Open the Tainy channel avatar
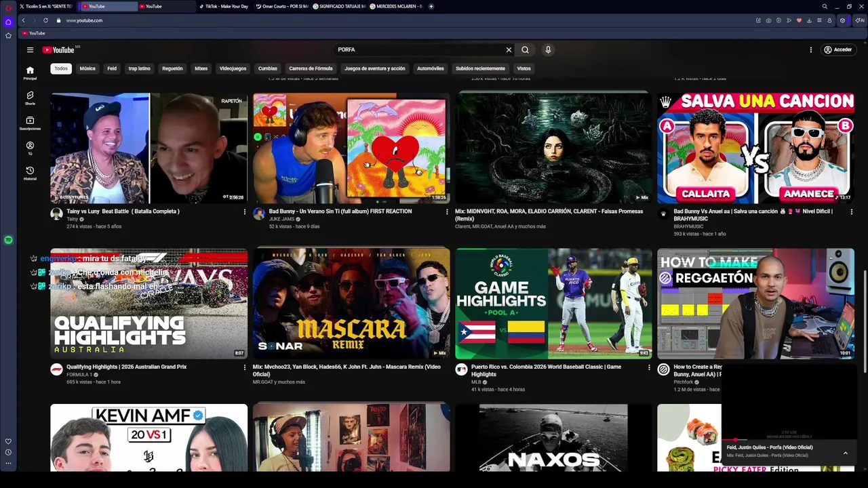This screenshot has height=488, width=868. pos(56,214)
